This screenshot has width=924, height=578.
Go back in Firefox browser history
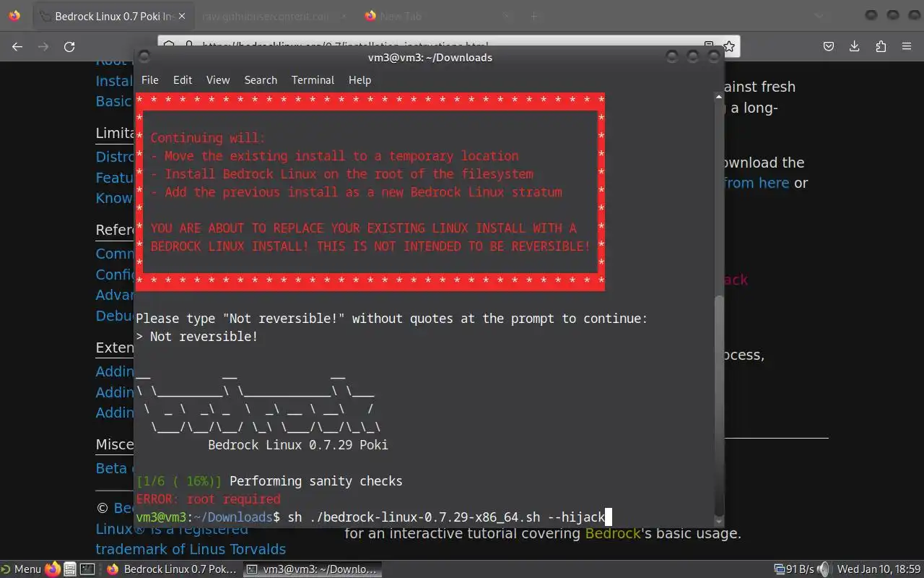(17, 46)
